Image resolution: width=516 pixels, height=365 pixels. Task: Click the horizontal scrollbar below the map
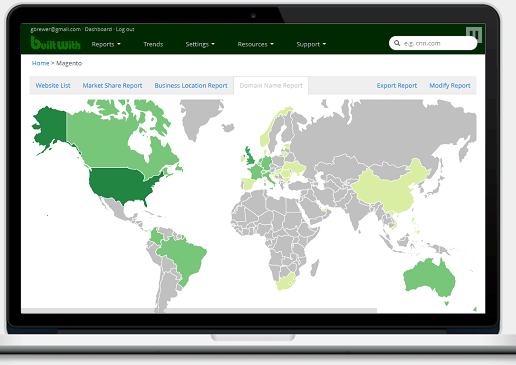click(x=199, y=311)
